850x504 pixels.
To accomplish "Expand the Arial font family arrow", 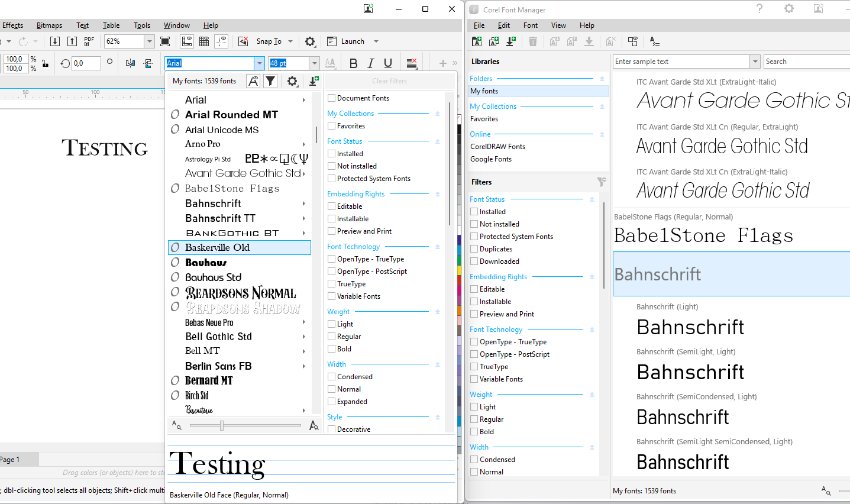I will [x=304, y=100].
